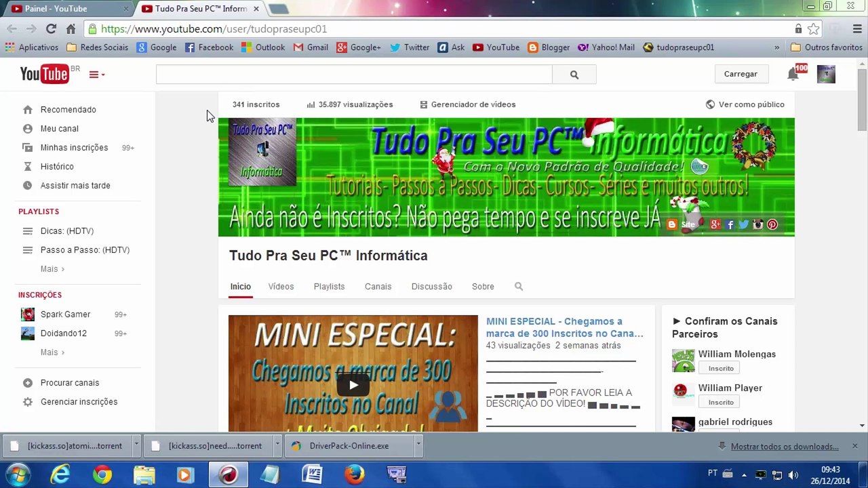Click the Recomendado home icon

pos(28,110)
